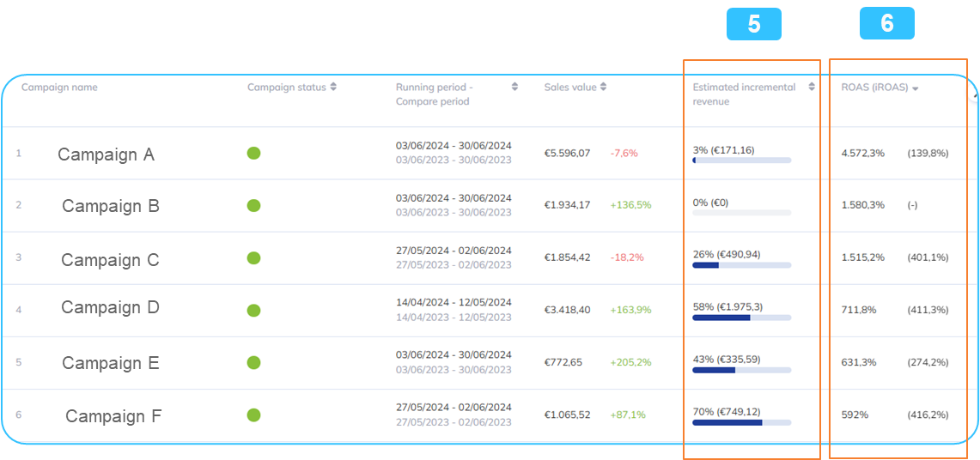Select ROAS value 592%

pos(855,415)
